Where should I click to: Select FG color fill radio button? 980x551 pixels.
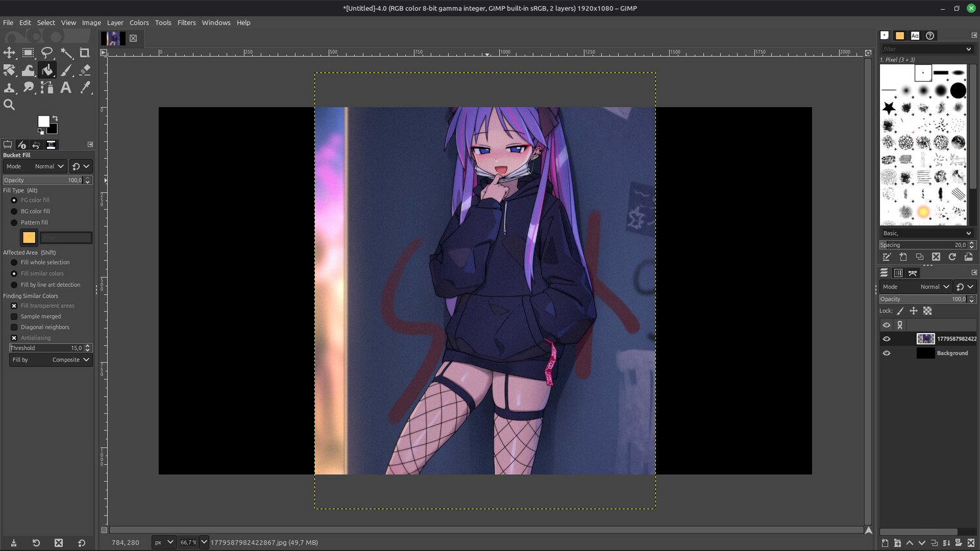(x=14, y=200)
